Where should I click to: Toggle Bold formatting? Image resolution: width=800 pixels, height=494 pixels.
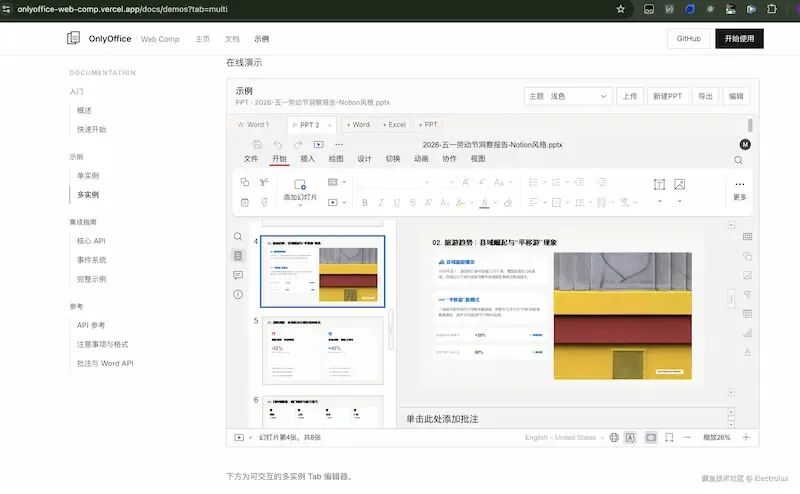point(364,203)
